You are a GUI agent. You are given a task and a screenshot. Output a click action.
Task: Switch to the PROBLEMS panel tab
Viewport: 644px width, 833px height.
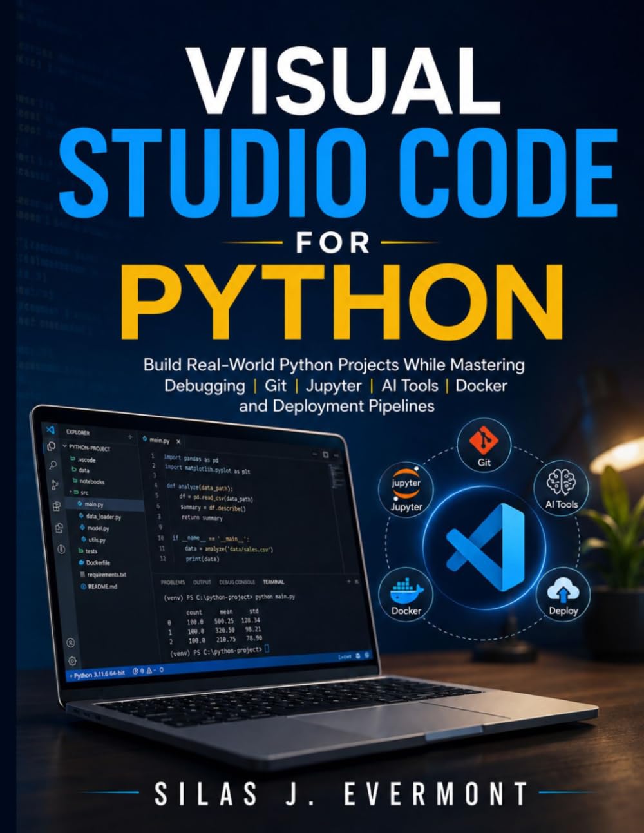tap(173, 582)
